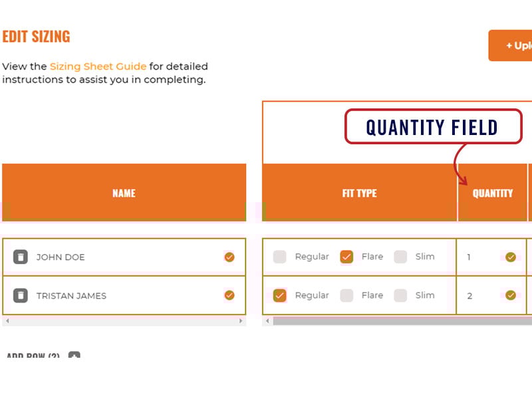Check Regular fit type for JOHN DOE

click(280, 257)
